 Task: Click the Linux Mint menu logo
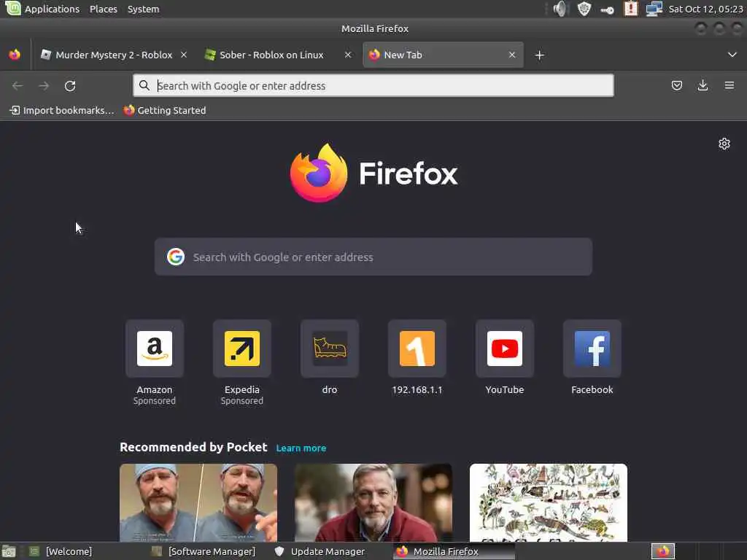pyautogui.click(x=12, y=8)
